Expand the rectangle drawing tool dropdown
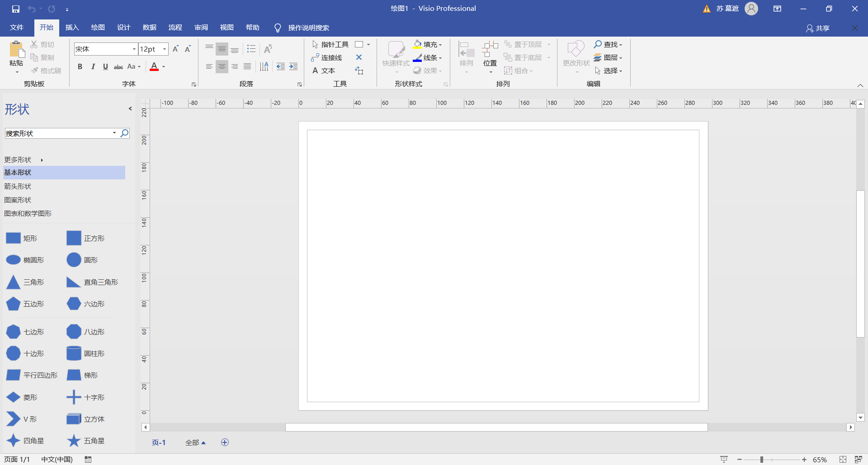This screenshot has height=465, width=868. [368, 44]
